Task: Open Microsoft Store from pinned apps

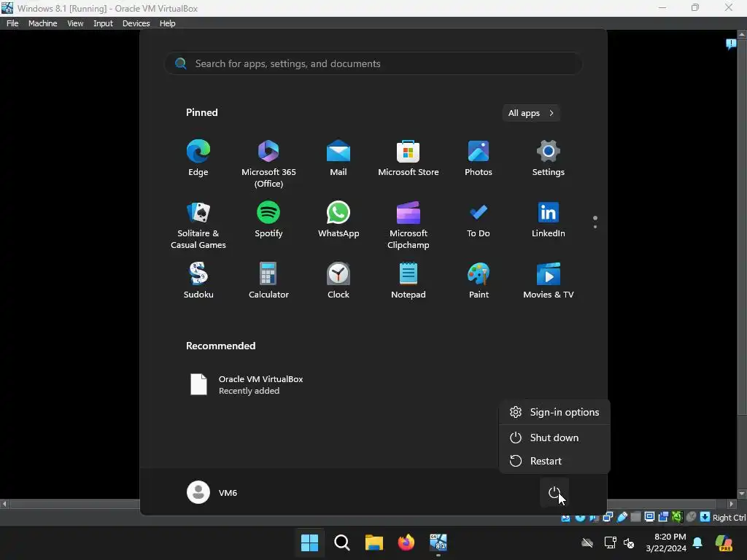Action: (x=409, y=158)
